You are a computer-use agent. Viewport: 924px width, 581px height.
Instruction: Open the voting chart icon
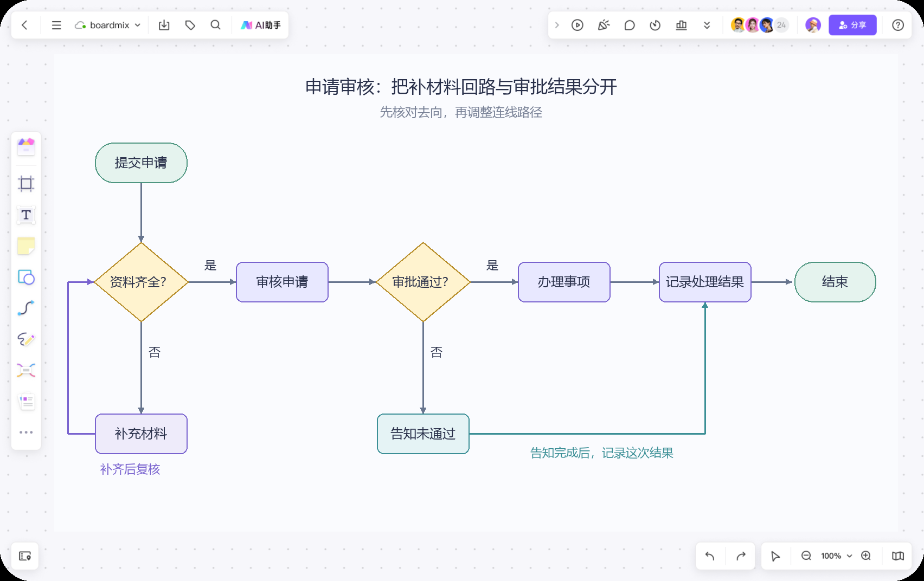point(682,25)
